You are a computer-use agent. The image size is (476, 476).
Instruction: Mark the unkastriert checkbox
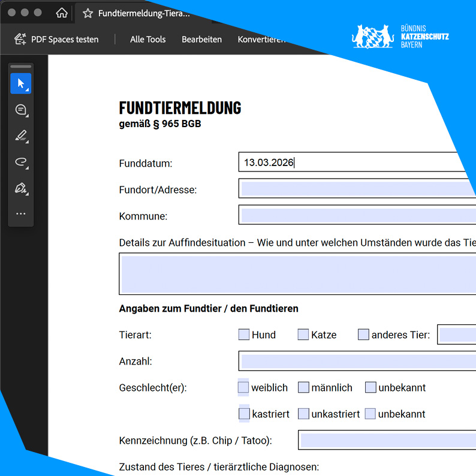[x=303, y=414]
